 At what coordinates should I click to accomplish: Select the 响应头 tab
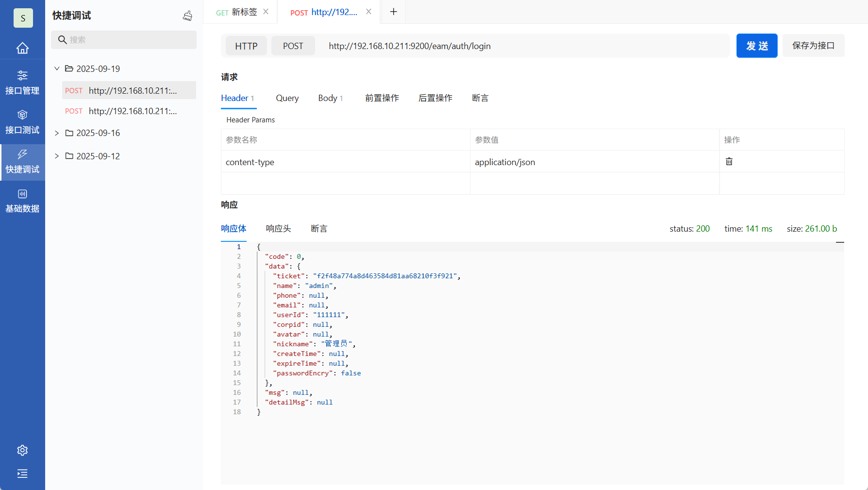tap(279, 229)
